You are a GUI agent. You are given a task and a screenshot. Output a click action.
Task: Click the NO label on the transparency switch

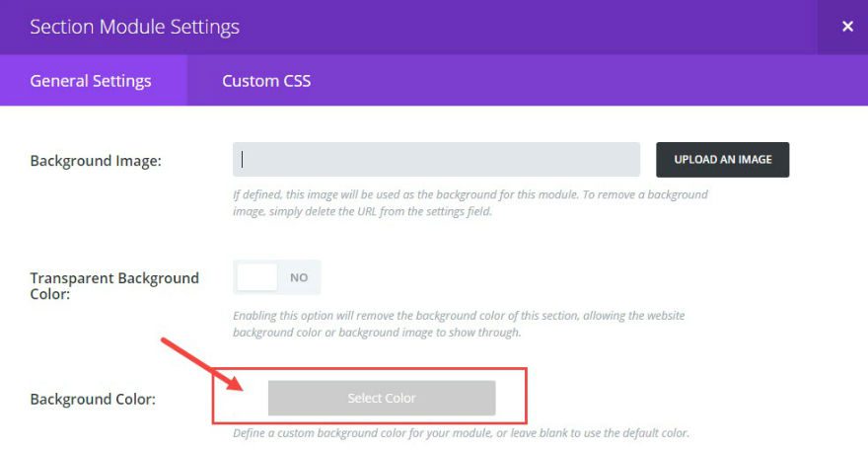tap(299, 278)
